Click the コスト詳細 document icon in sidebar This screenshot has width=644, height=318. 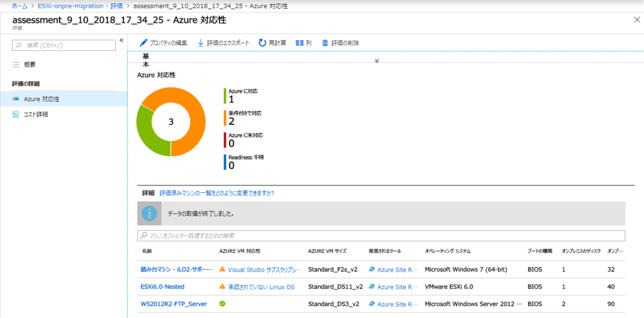[16, 114]
